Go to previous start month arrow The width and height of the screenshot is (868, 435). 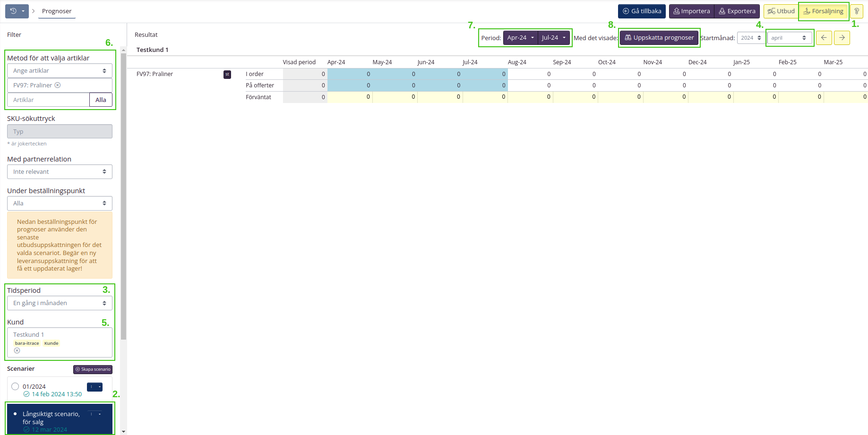[824, 38]
